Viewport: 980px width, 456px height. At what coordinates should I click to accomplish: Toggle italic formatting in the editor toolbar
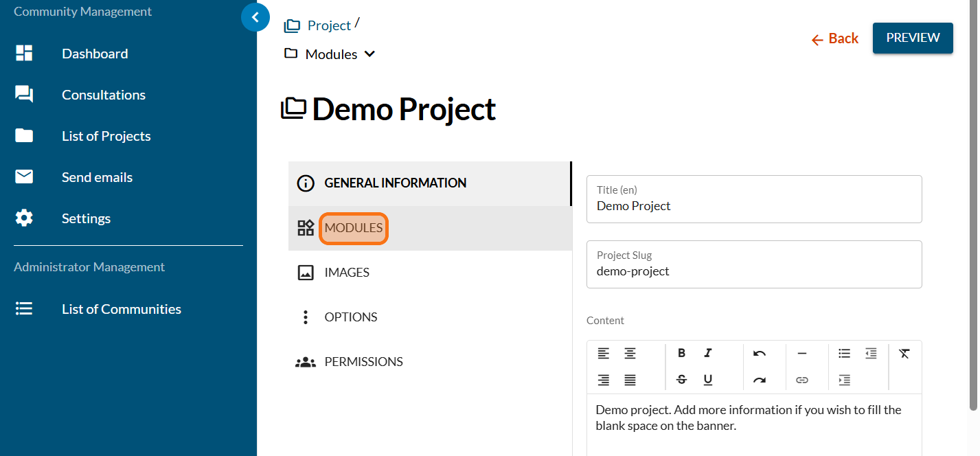point(708,353)
